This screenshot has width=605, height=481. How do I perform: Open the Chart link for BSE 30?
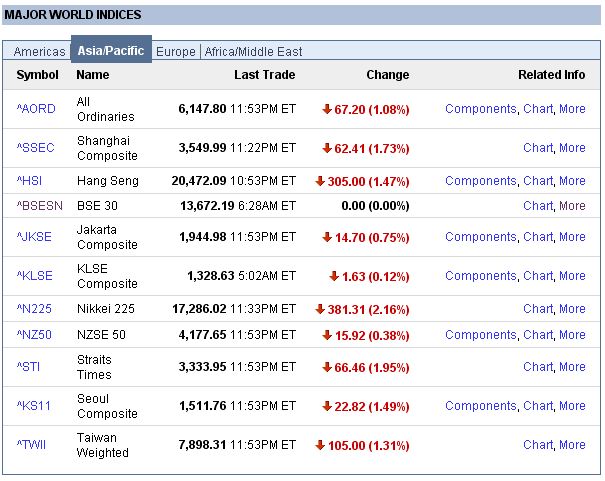pos(538,206)
